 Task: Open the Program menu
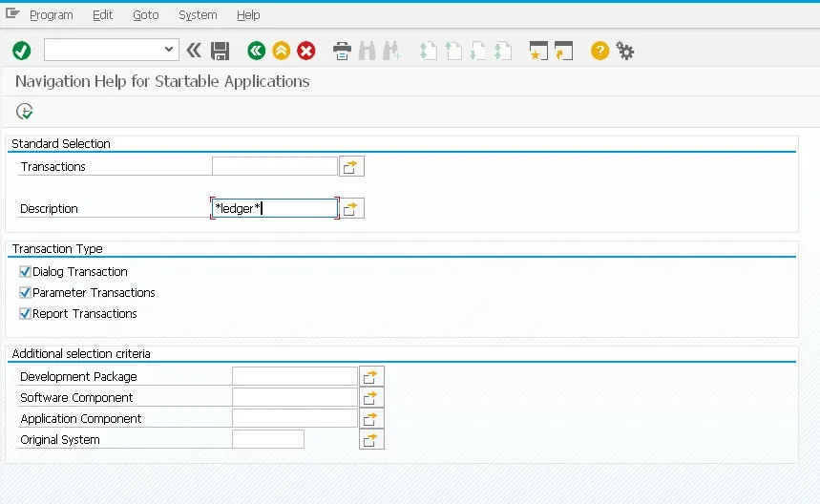point(52,15)
